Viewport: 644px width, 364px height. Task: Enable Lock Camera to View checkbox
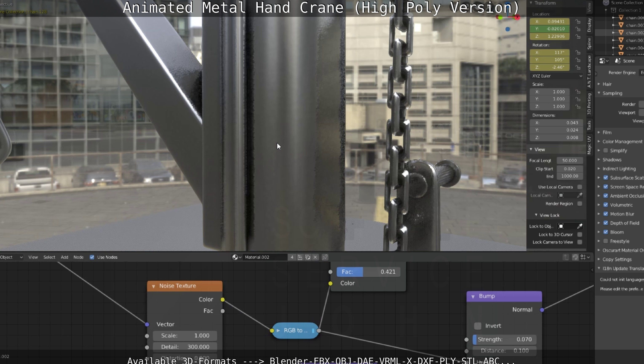pyautogui.click(x=580, y=242)
